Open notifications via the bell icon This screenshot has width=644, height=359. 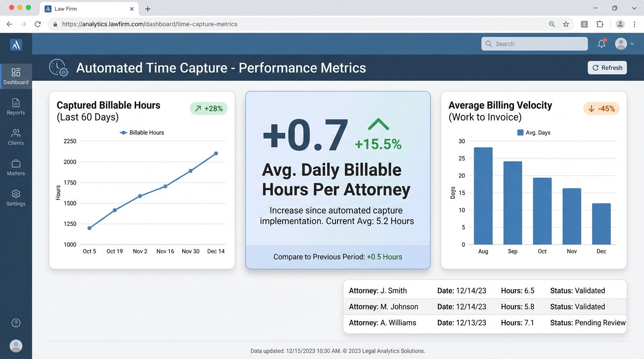[601, 43]
